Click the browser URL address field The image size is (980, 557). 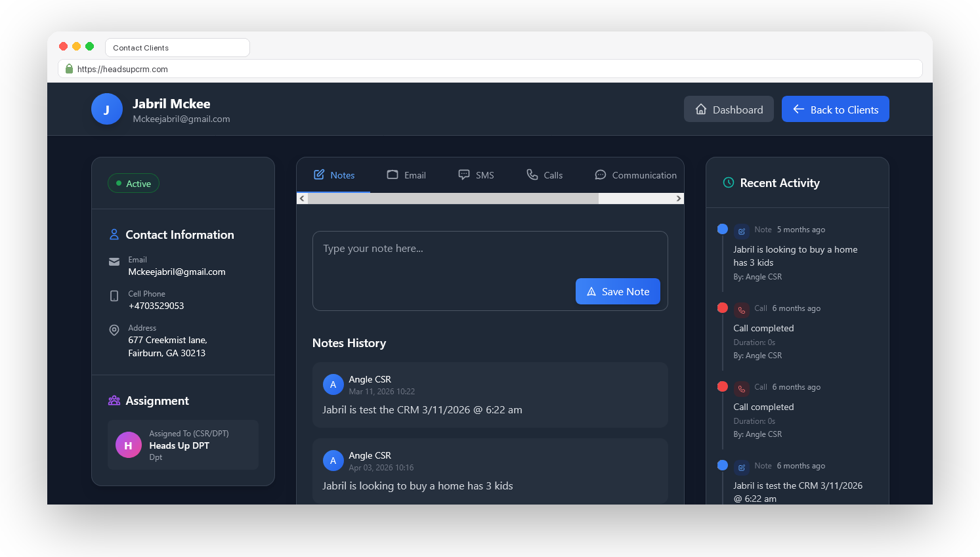tap(490, 68)
